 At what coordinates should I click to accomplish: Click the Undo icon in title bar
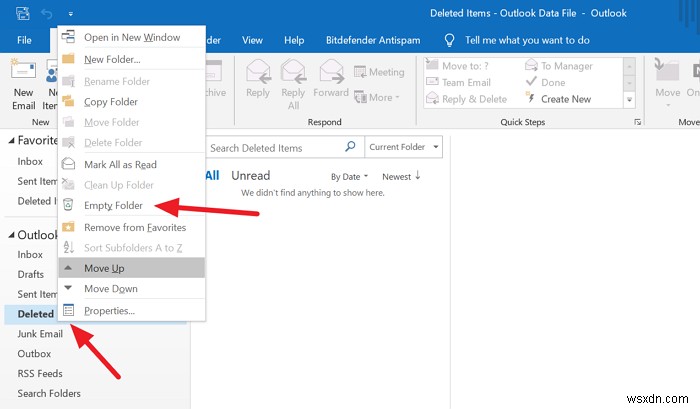[46, 14]
